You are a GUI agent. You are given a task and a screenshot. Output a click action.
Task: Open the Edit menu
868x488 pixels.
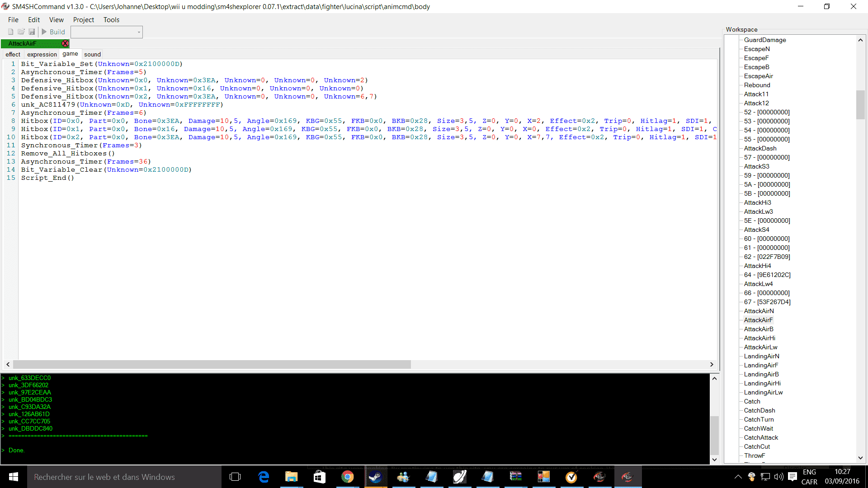tap(34, 20)
